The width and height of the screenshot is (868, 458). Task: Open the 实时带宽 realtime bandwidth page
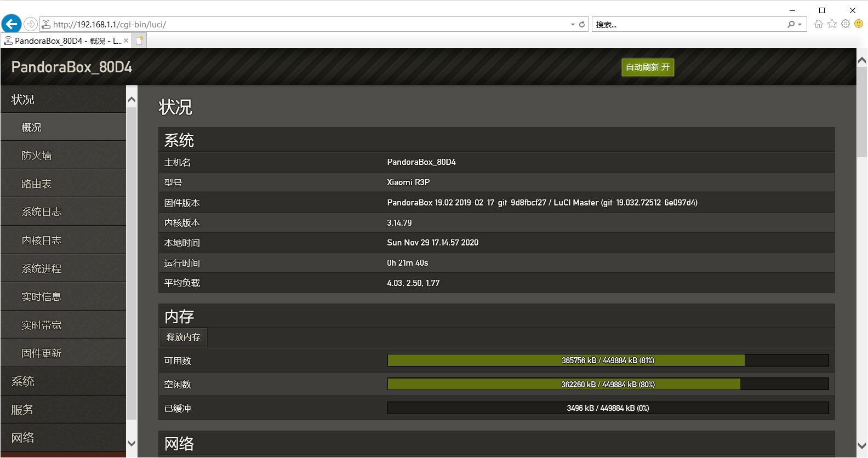click(x=64, y=325)
